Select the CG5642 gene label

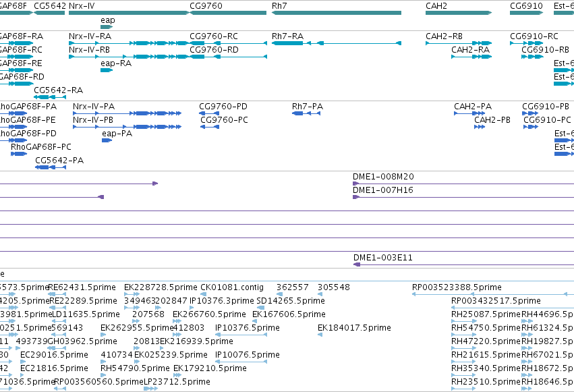coord(50,6)
